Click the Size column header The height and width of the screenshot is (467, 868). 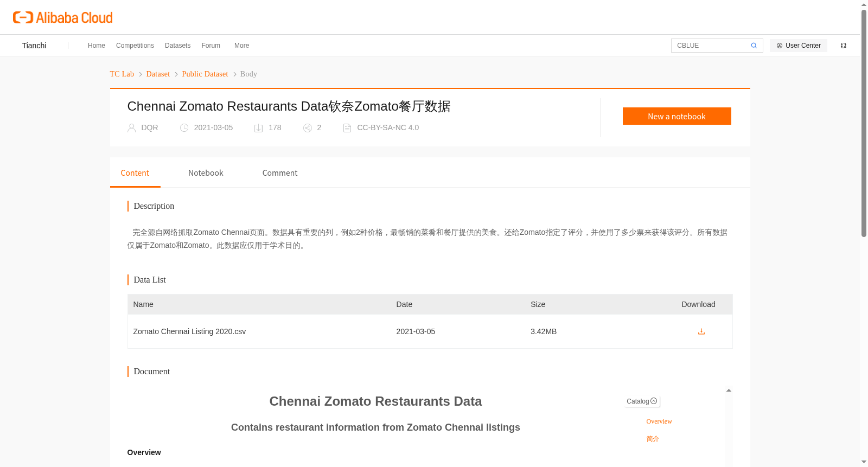[x=538, y=304]
